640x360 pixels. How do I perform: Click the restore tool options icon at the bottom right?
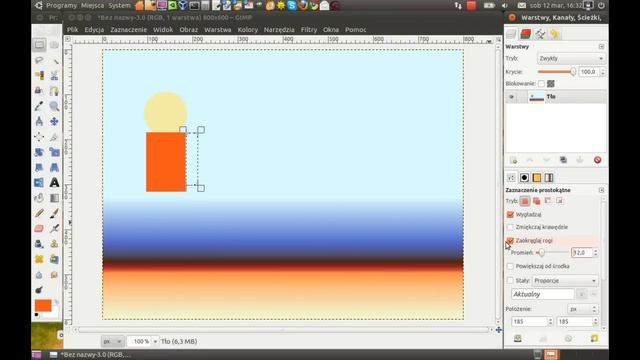coord(594,338)
